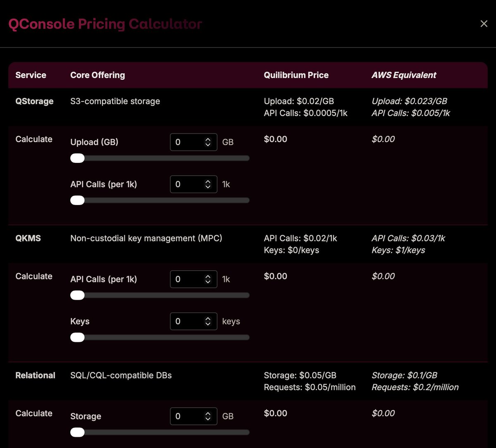Image resolution: width=496 pixels, height=448 pixels.
Task: Click the SQL/CQL-compatible DBs description
Action: click(x=121, y=375)
